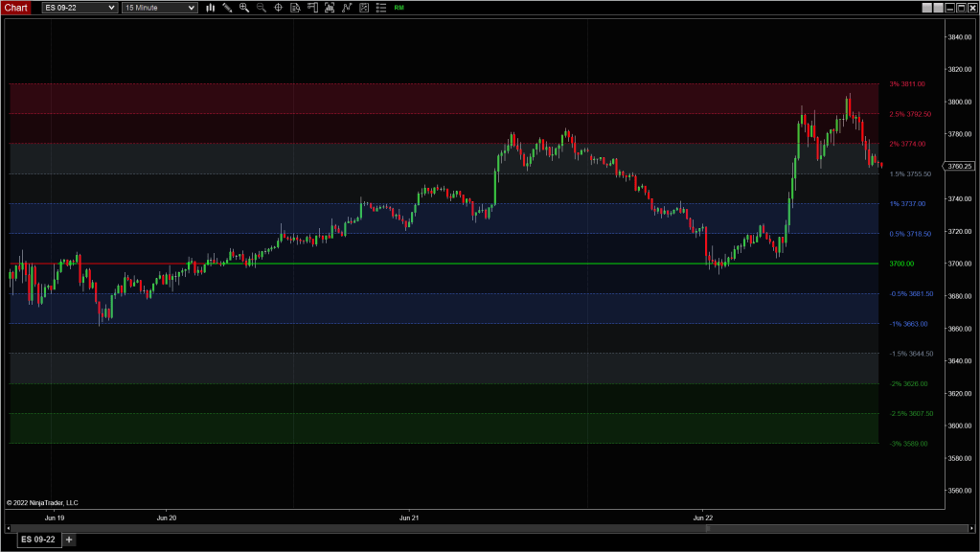Open the indicators icon in toolbar
The height and width of the screenshot is (552, 980).
click(347, 8)
